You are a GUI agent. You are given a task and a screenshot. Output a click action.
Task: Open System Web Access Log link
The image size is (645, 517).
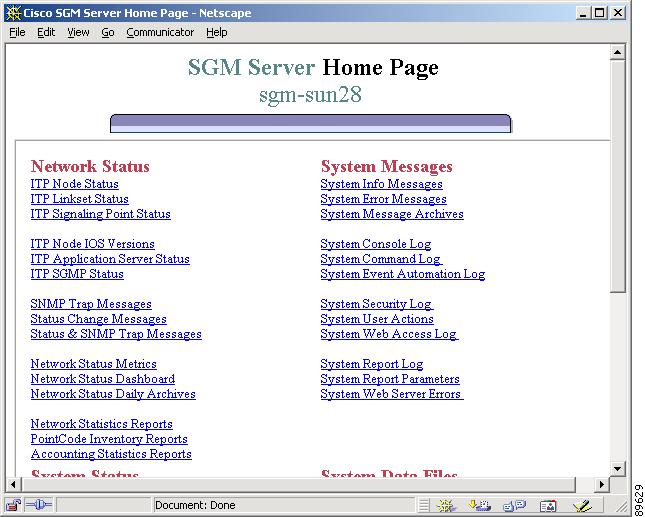pyautogui.click(x=390, y=334)
